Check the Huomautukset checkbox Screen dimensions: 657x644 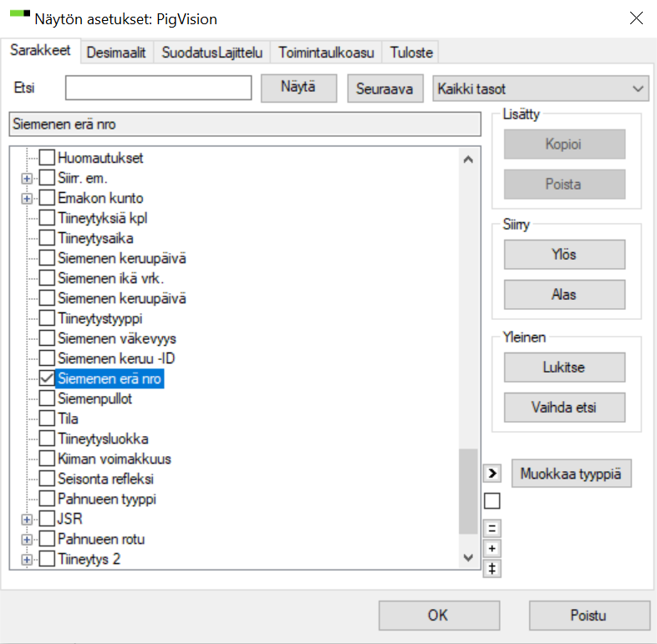coord(47,158)
